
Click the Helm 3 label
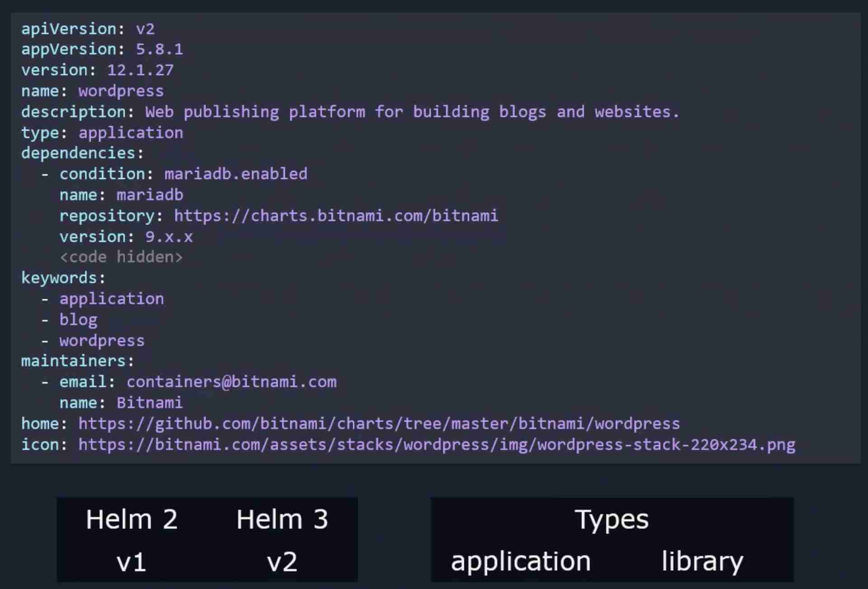282,519
